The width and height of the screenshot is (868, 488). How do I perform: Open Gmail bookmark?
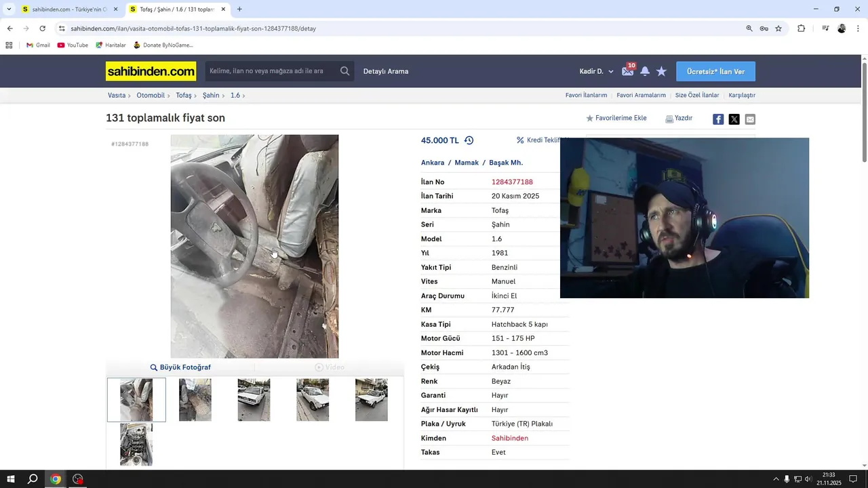[38, 45]
